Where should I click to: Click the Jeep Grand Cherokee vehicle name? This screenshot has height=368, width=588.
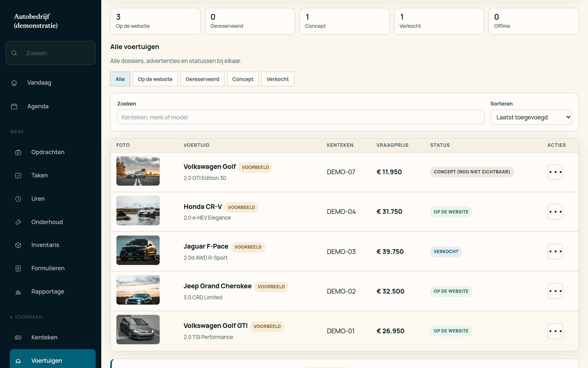(x=217, y=286)
